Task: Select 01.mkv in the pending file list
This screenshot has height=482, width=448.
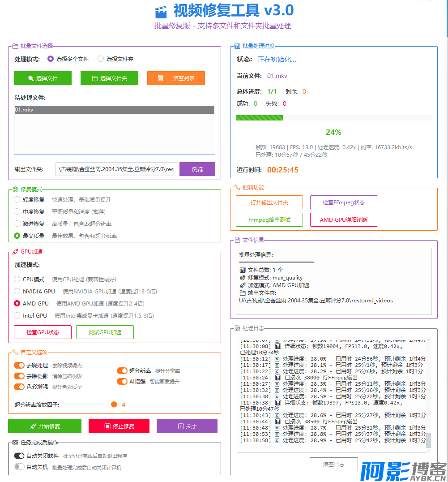Action: pos(114,110)
